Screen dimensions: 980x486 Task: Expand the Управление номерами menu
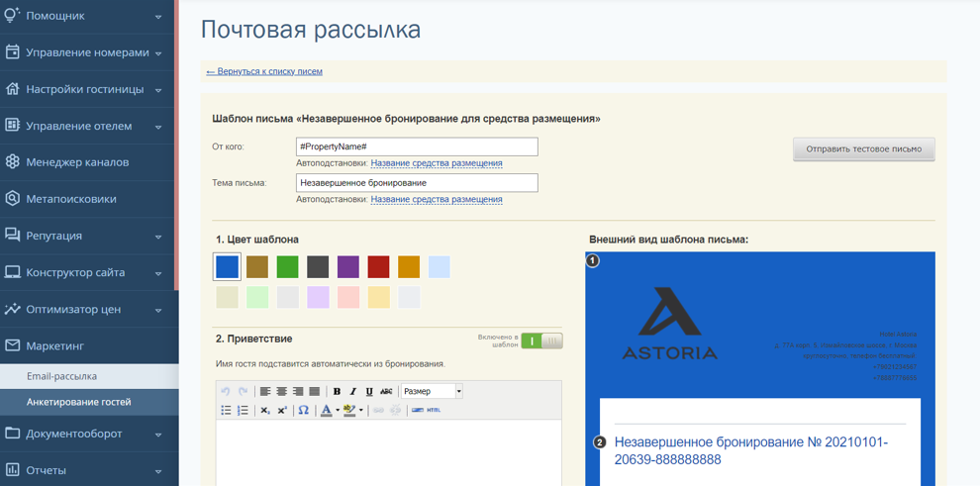tap(89, 52)
